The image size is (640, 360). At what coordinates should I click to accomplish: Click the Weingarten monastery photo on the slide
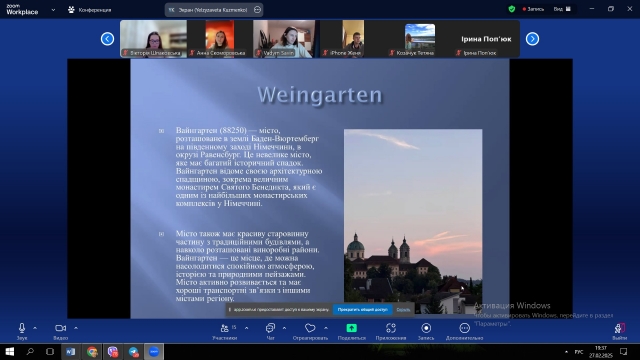(413, 221)
